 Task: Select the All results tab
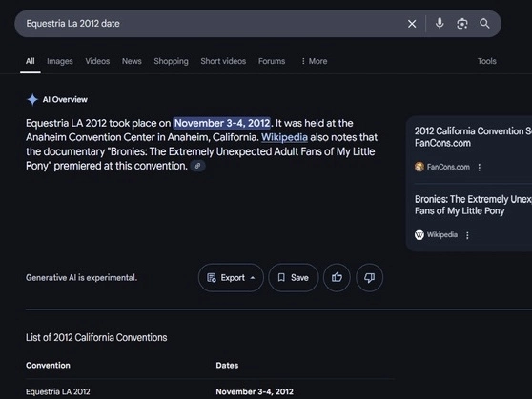[31, 61]
